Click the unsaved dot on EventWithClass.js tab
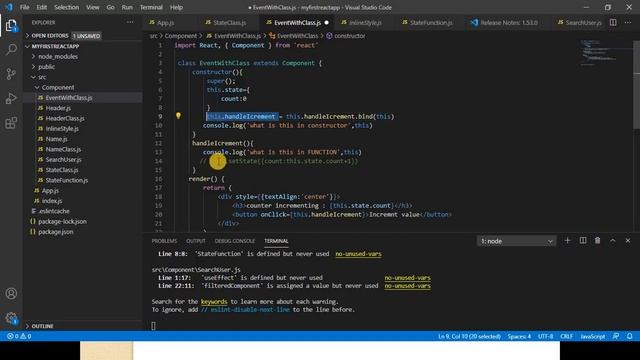Image resolution: width=640 pixels, height=360 pixels. tap(327, 23)
